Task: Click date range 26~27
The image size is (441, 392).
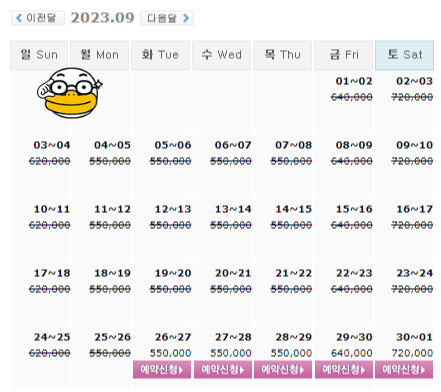Action: pos(173,337)
